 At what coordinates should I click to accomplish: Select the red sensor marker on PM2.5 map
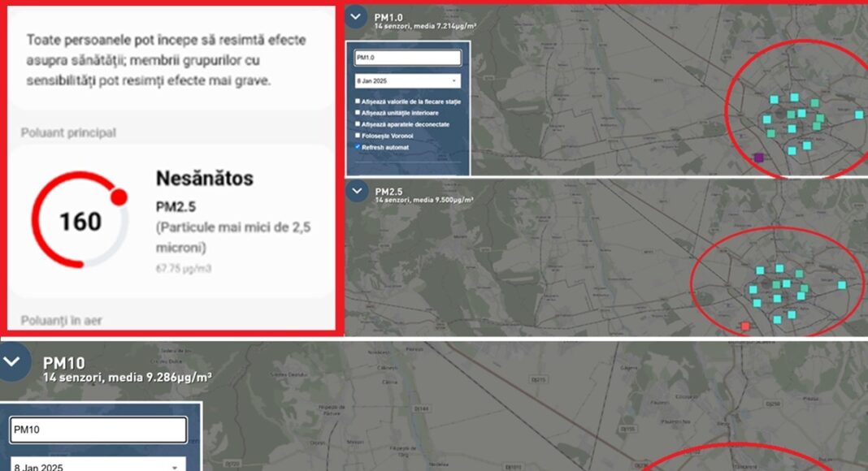coord(745,326)
